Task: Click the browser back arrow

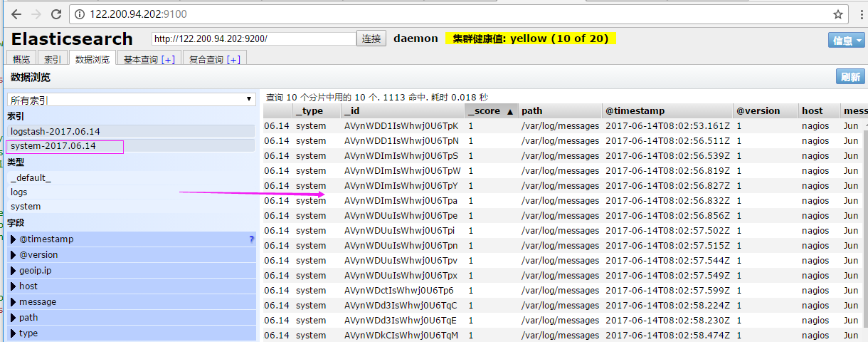Action: [x=16, y=14]
